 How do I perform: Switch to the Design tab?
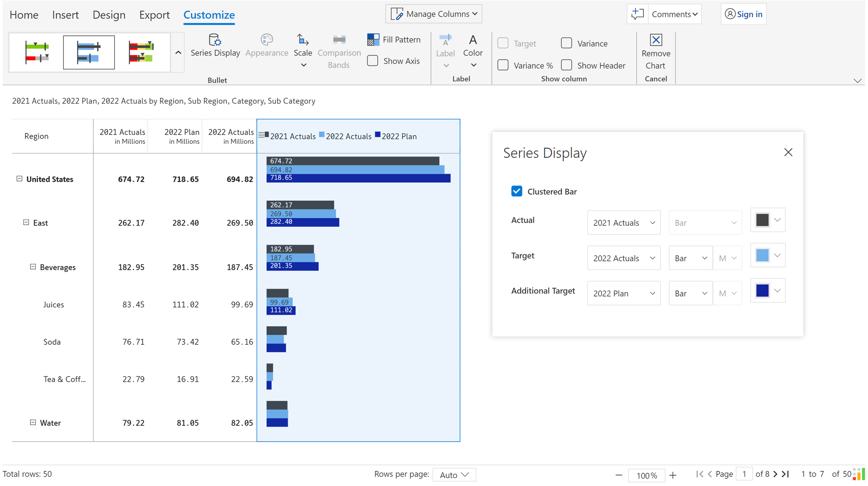pyautogui.click(x=109, y=15)
